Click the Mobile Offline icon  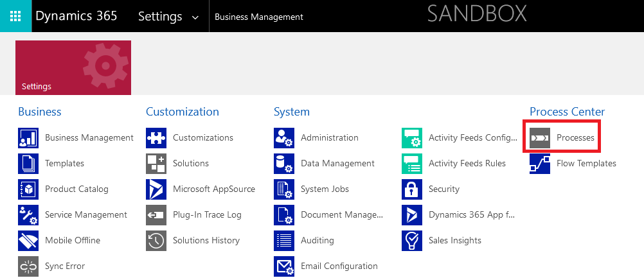pos(28,241)
